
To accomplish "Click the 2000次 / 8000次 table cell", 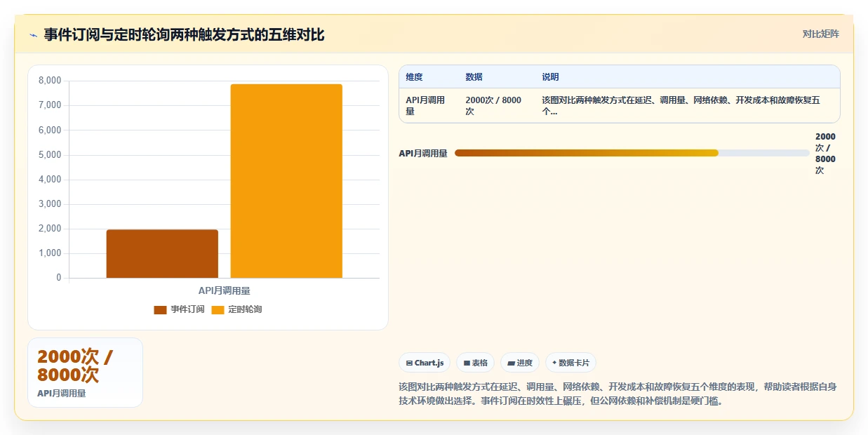I will [497, 105].
